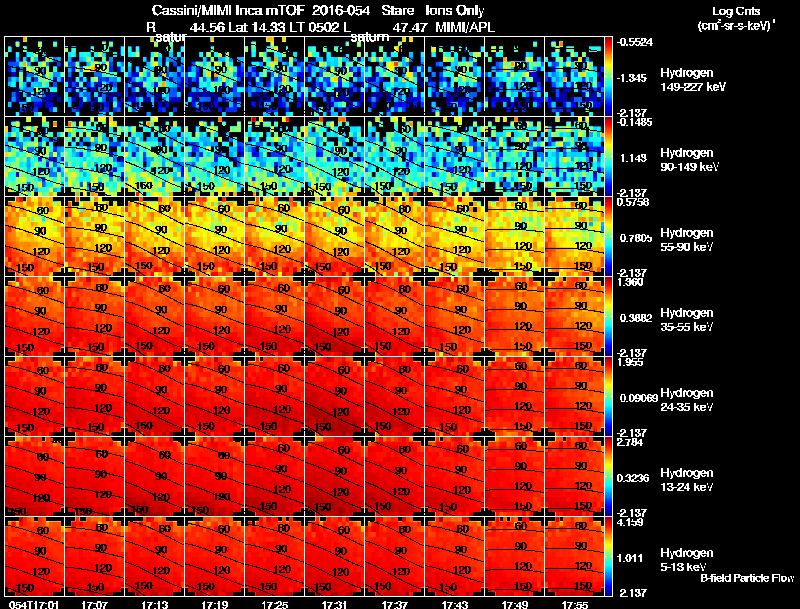
Task: Click the color bar beside Hydrogen 149-227 keV
Action: point(609,77)
